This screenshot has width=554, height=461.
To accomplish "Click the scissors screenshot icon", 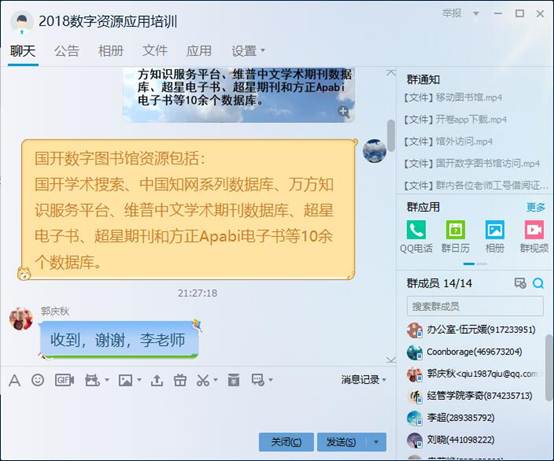I will tap(203, 380).
